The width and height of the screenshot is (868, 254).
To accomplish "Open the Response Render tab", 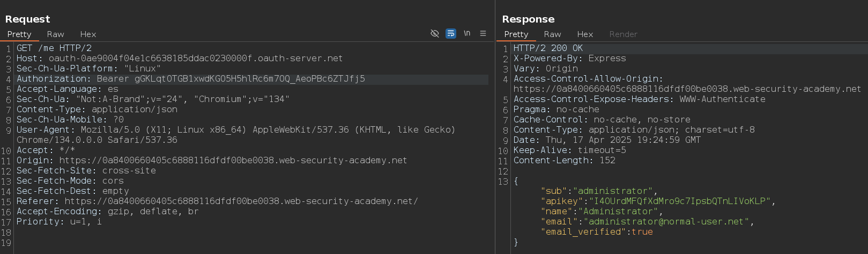I will tap(623, 34).
